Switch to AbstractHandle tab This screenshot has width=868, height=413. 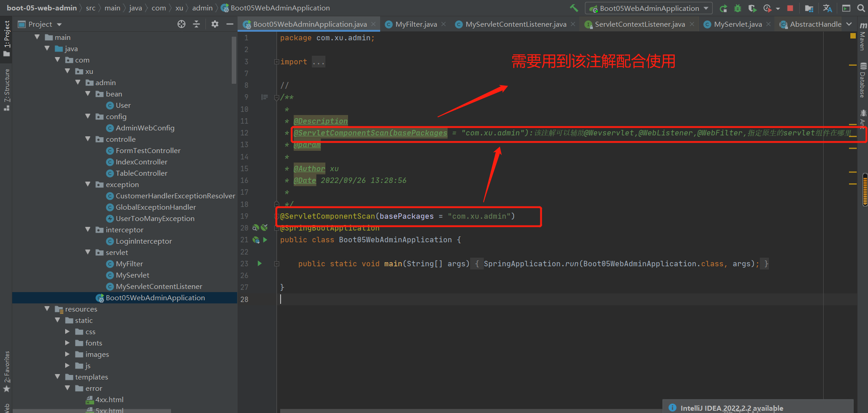pyautogui.click(x=811, y=24)
